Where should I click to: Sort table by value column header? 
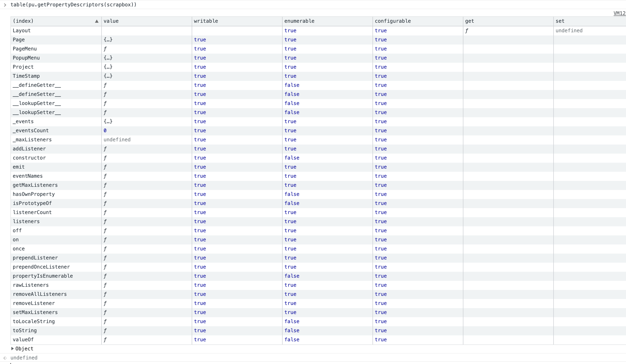point(111,21)
